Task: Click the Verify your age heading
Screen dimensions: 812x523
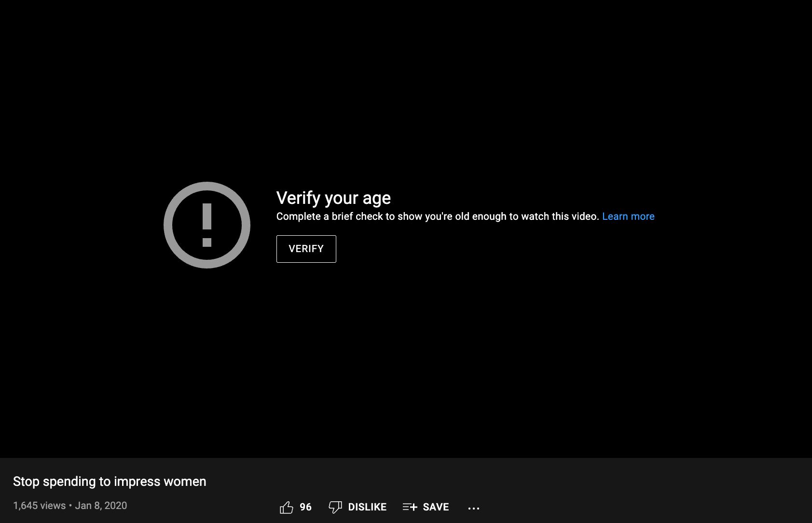Action: coord(333,198)
